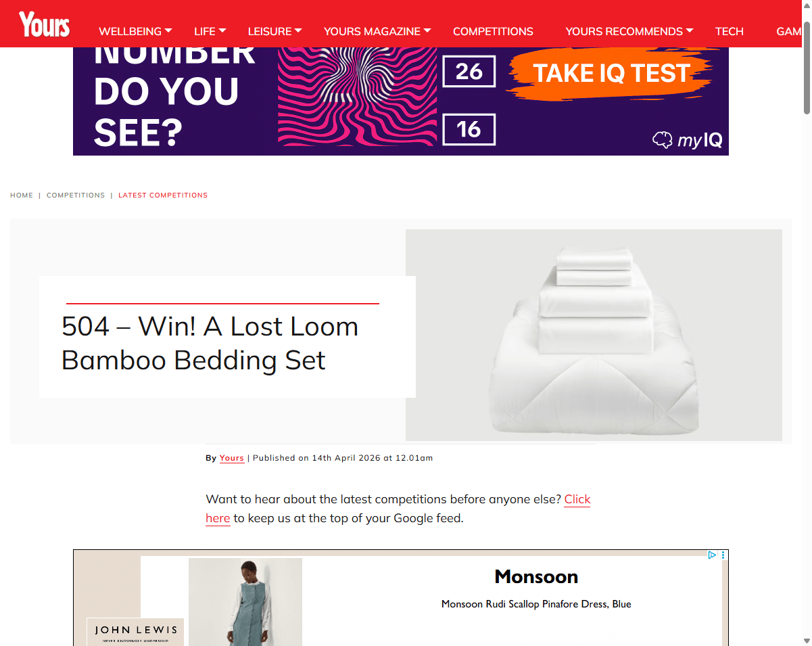The width and height of the screenshot is (812, 646).
Task: Select answer 26 in the IQ ad
Action: tap(469, 71)
